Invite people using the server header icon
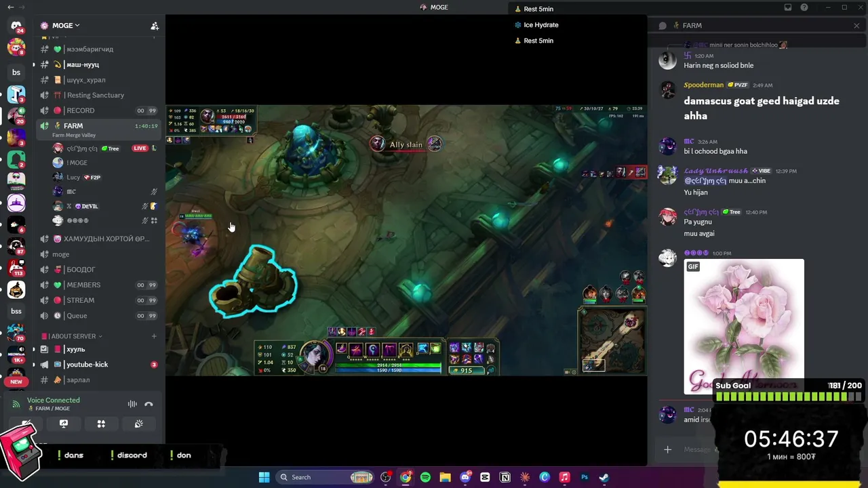 click(155, 26)
